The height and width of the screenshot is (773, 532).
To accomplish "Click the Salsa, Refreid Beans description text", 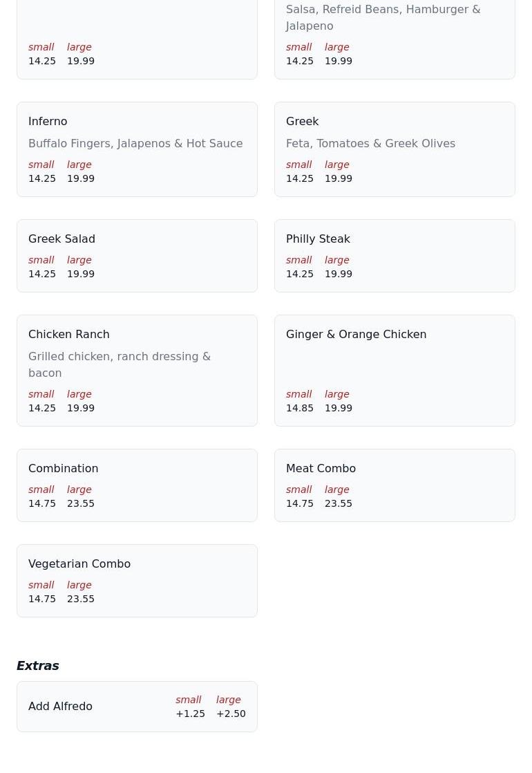I will [x=383, y=17].
